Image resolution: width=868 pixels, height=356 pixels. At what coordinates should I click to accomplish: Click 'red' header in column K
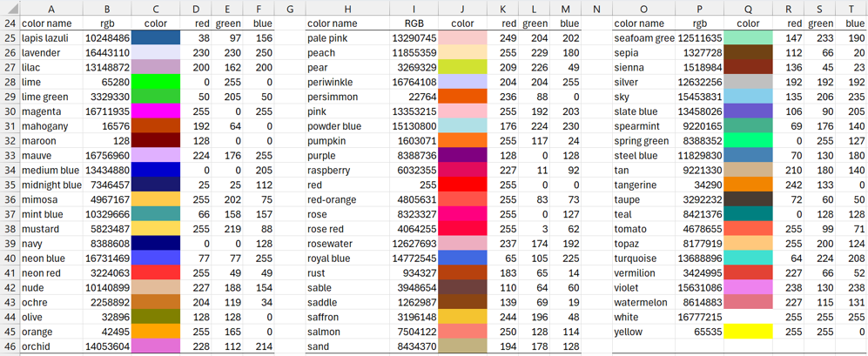pyautogui.click(x=501, y=24)
